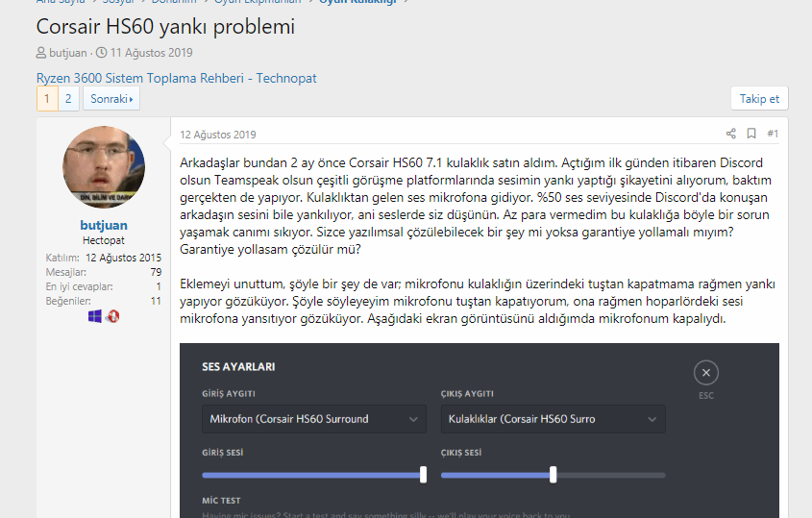Screen dimensions: 812x518
Task: Open the Giriş Aygıtı microphone dropdown
Action: click(x=314, y=419)
